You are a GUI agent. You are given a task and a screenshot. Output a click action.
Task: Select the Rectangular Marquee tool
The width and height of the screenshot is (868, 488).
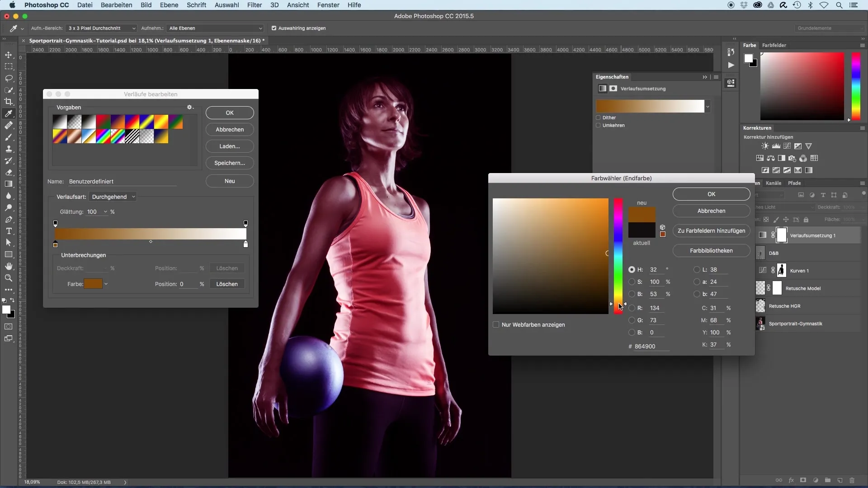pyautogui.click(x=9, y=66)
